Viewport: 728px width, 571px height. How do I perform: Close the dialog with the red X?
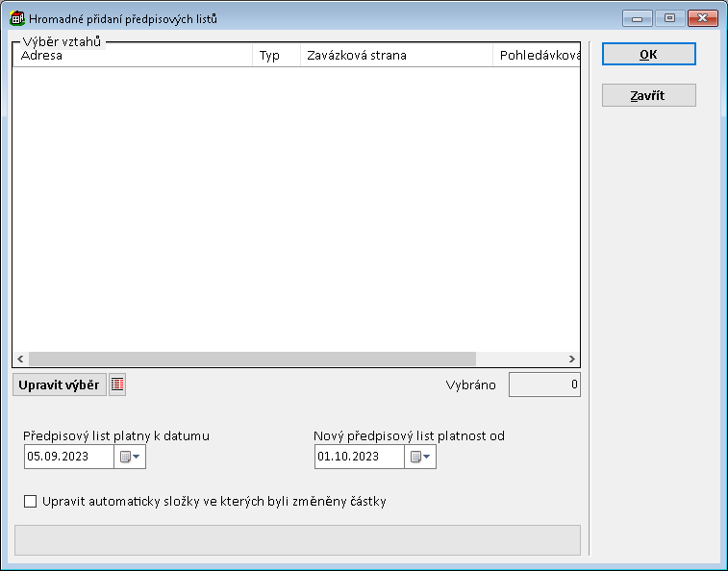point(703,18)
